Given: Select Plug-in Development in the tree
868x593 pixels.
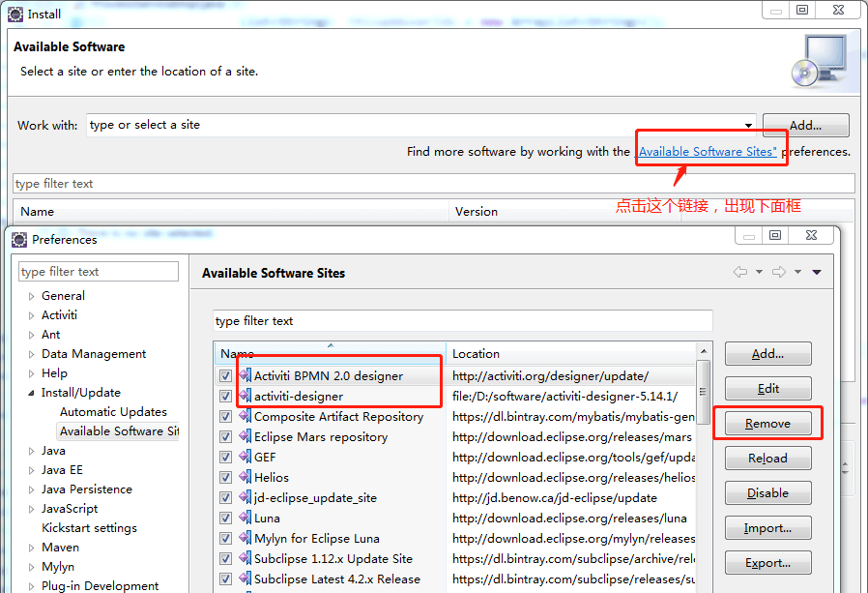Looking at the screenshot, I should tap(101, 586).
